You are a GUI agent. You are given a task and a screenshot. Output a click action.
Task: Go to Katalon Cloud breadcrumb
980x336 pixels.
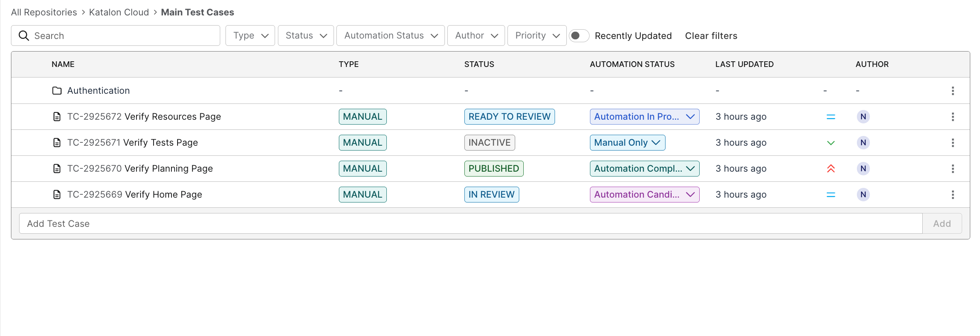point(119,12)
